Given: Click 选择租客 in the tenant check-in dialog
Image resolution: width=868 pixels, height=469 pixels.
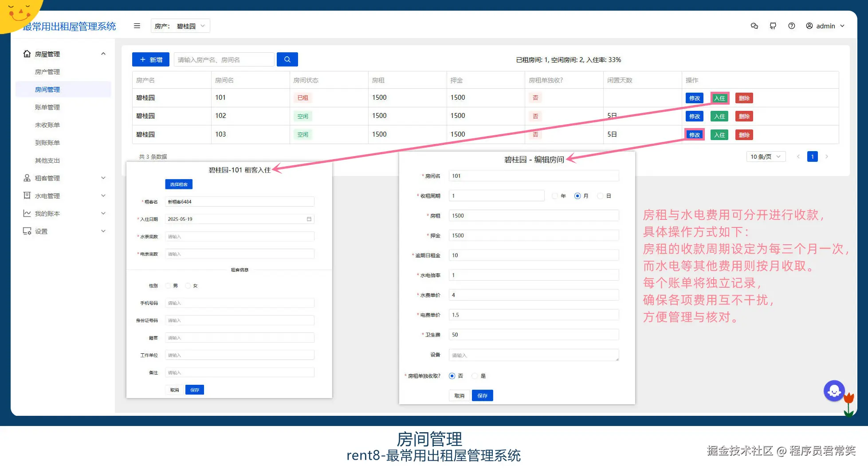Looking at the screenshot, I should (178, 184).
